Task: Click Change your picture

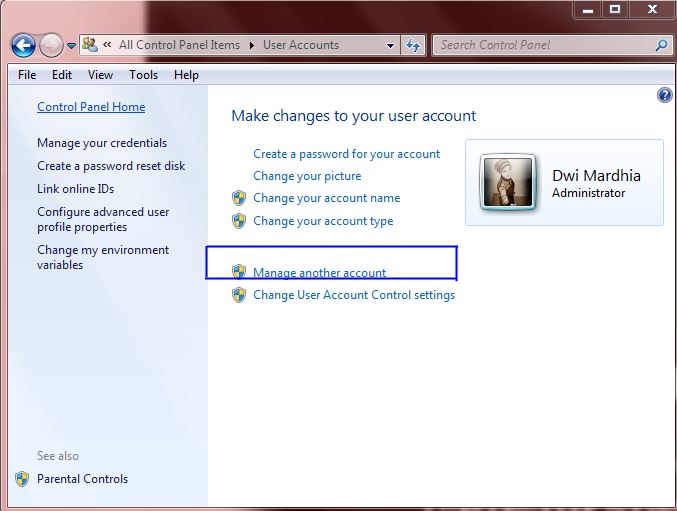Action: tap(307, 176)
